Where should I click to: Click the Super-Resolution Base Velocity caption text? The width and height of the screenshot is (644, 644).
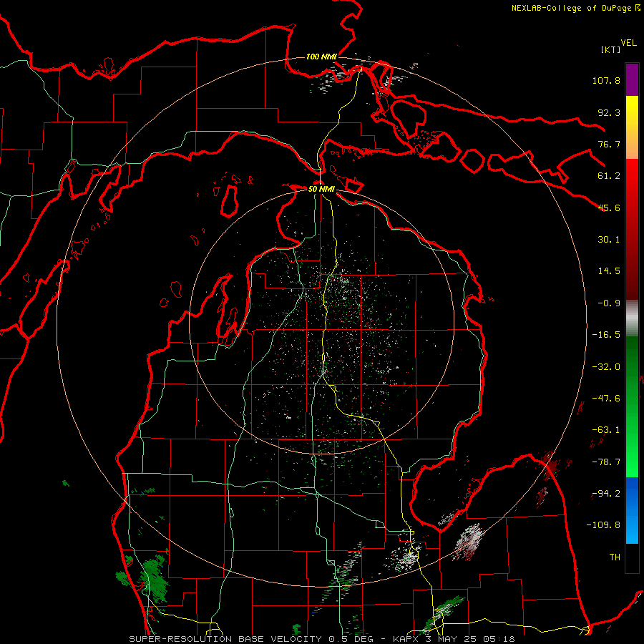point(321,639)
